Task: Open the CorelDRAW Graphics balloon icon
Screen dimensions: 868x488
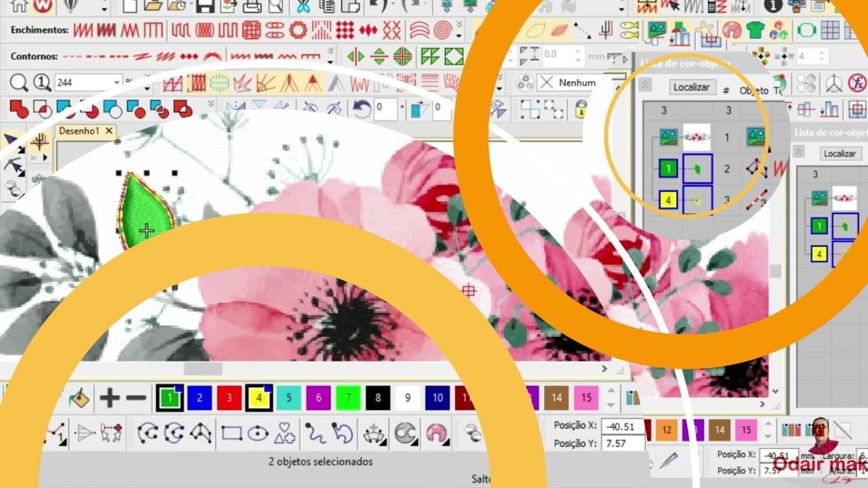Action: pyautogui.click(x=70, y=6)
